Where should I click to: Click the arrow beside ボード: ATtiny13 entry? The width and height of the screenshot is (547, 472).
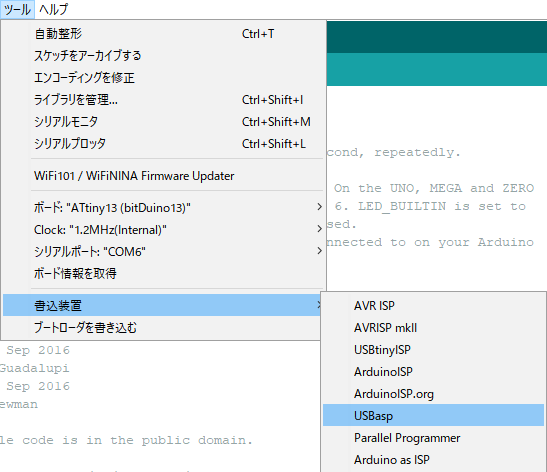pos(319,207)
